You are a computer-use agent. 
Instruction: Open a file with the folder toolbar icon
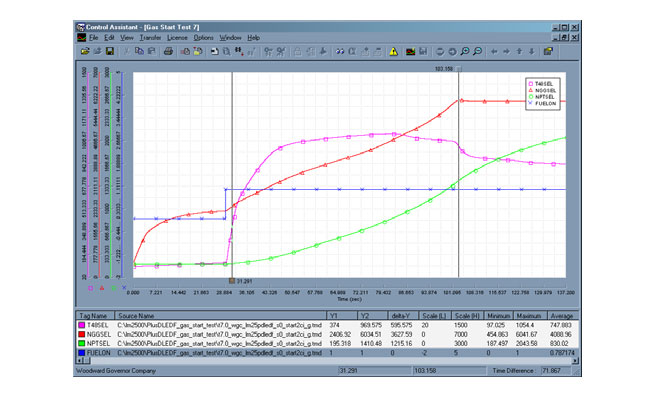[x=85, y=51]
